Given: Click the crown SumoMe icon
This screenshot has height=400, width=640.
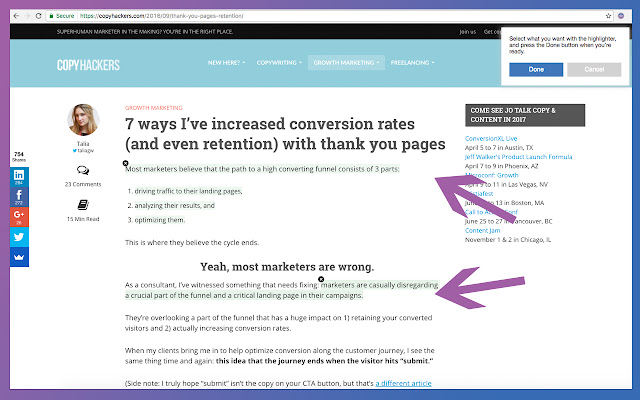Looking at the screenshot, I should coord(19,257).
